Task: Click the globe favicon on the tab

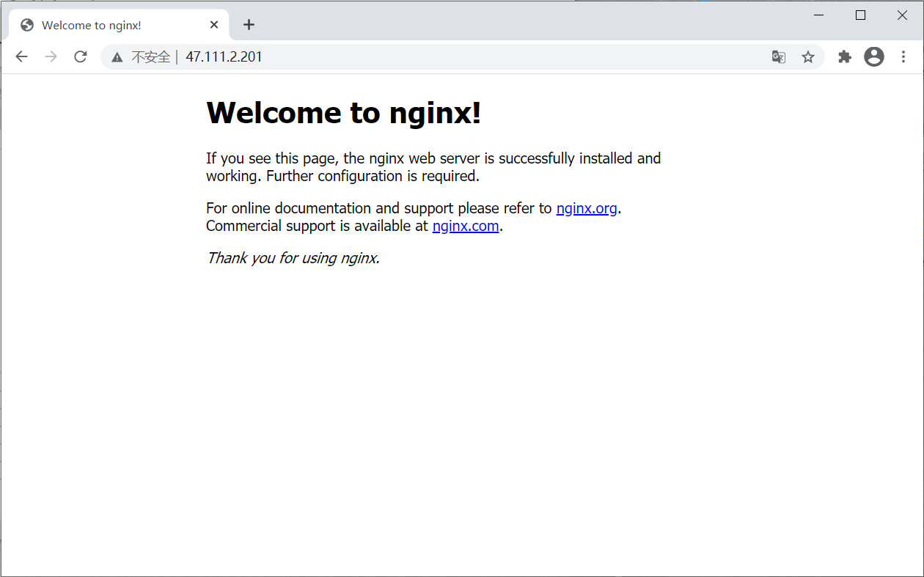Action: pyautogui.click(x=27, y=25)
